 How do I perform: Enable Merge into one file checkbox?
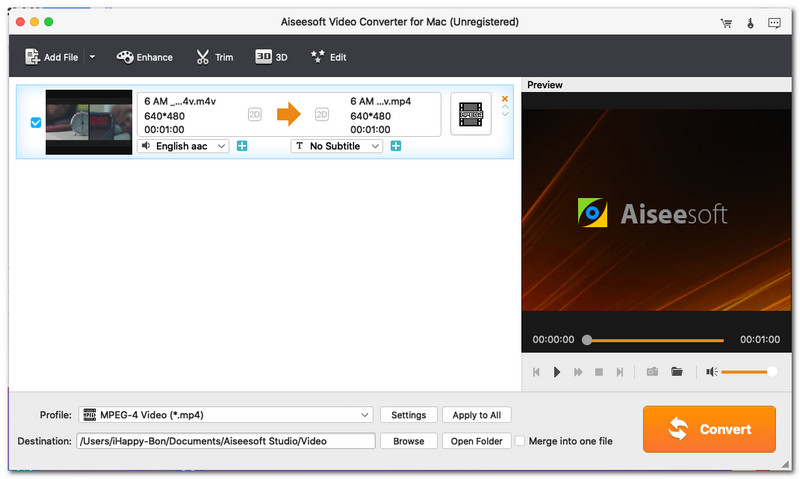(520, 441)
